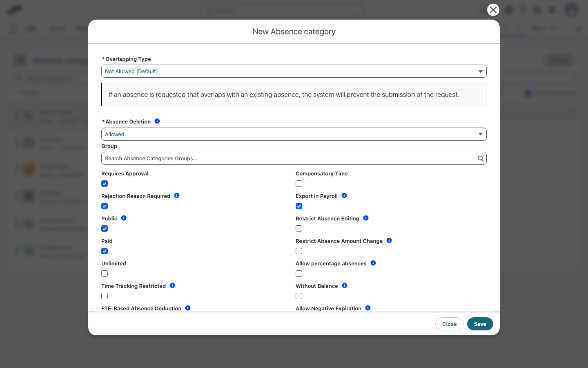Disable Rejection Reason Required checkbox
The height and width of the screenshot is (368, 588).
[x=105, y=206]
